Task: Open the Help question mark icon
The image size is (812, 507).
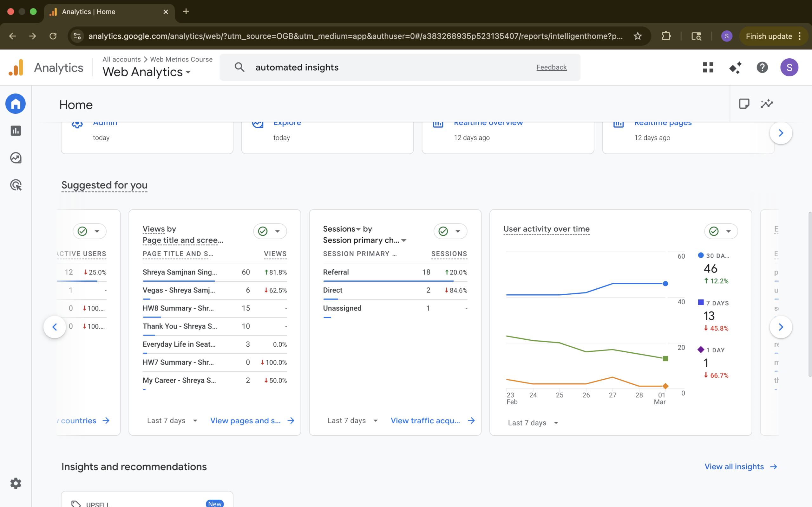Action: (x=762, y=67)
